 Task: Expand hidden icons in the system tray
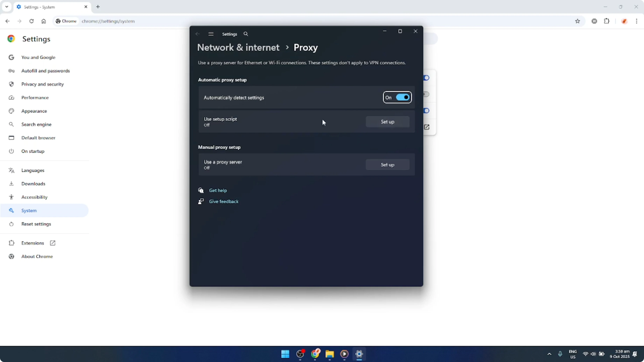click(x=549, y=354)
